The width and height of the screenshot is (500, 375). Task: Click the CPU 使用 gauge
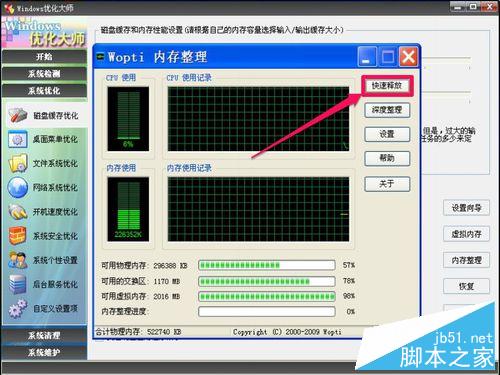[x=128, y=119]
